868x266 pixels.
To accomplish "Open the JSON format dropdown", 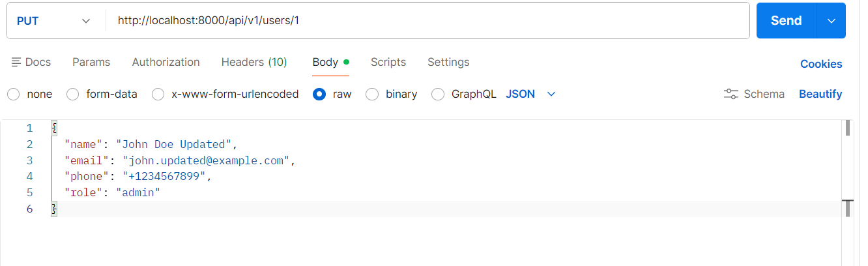I will point(530,94).
